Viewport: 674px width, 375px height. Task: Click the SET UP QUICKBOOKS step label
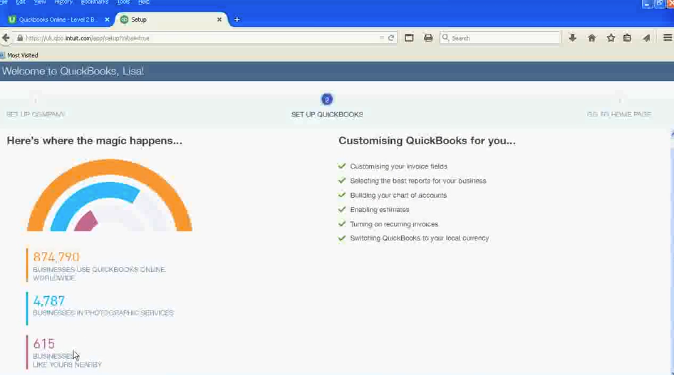tap(327, 114)
